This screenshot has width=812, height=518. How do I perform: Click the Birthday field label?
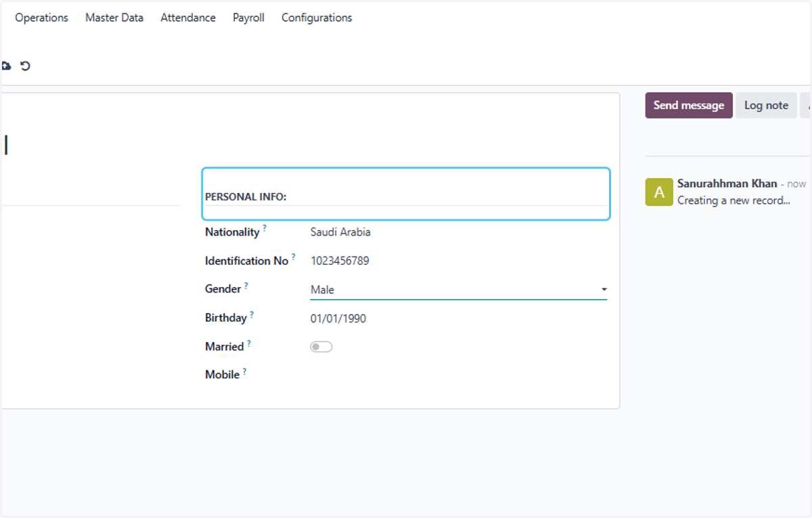pos(225,318)
